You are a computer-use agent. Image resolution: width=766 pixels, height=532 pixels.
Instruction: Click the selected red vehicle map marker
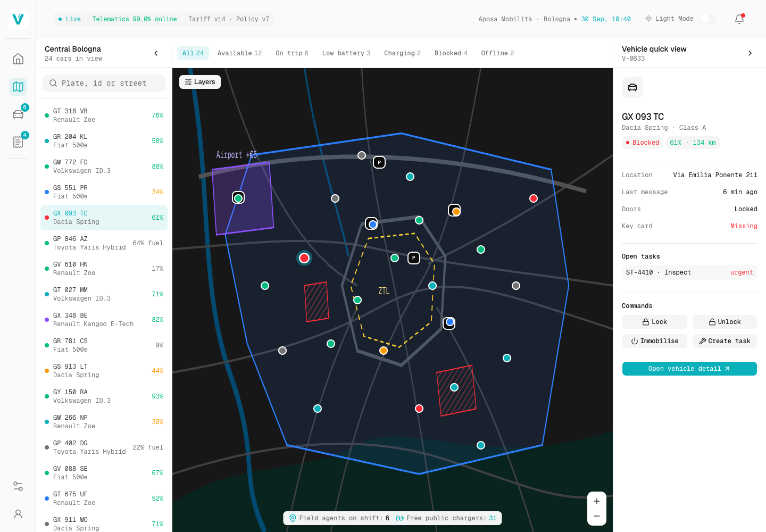(304, 258)
